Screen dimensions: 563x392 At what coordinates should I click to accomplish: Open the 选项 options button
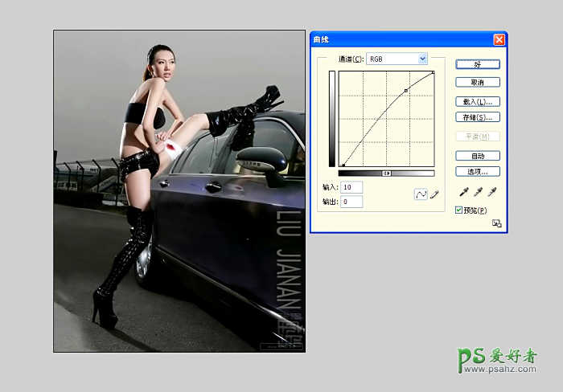(x=478, y=171)
